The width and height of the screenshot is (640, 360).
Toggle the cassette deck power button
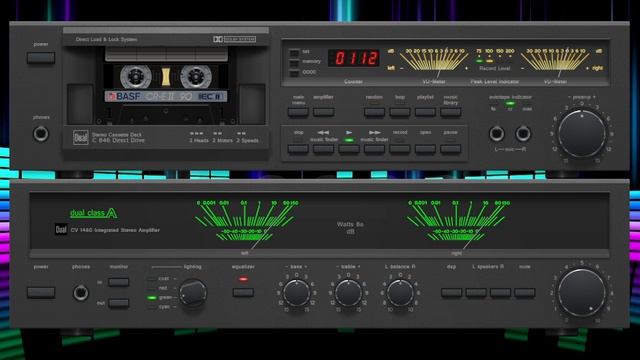coord(41,58)
